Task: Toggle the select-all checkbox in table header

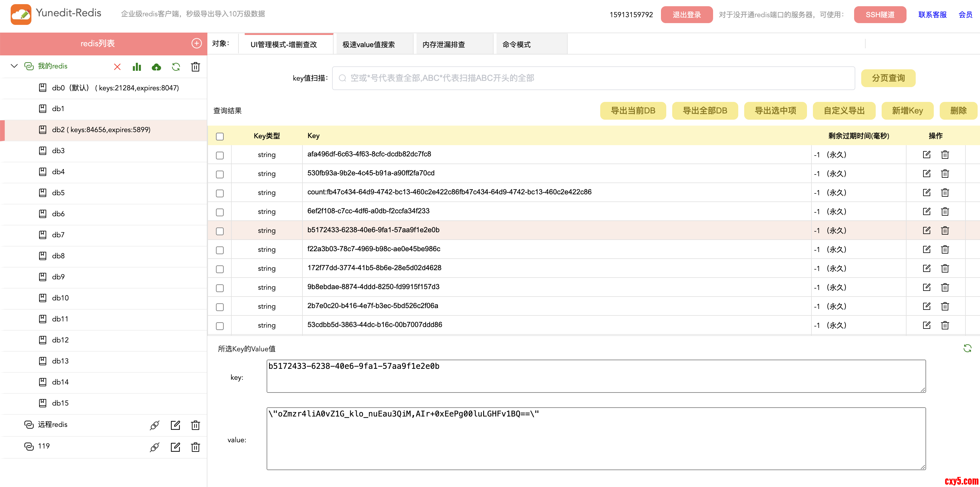Action: tap(220, 136)
